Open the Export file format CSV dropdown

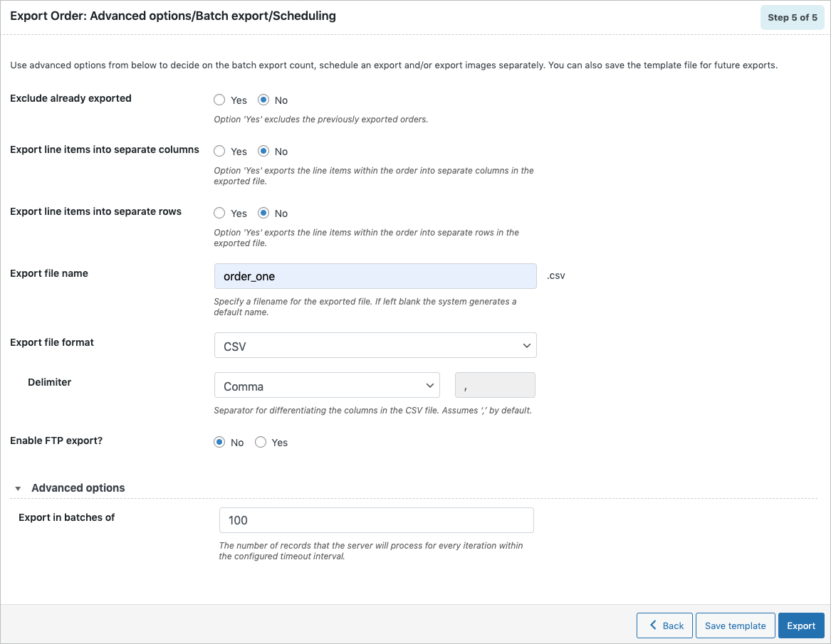375,345
